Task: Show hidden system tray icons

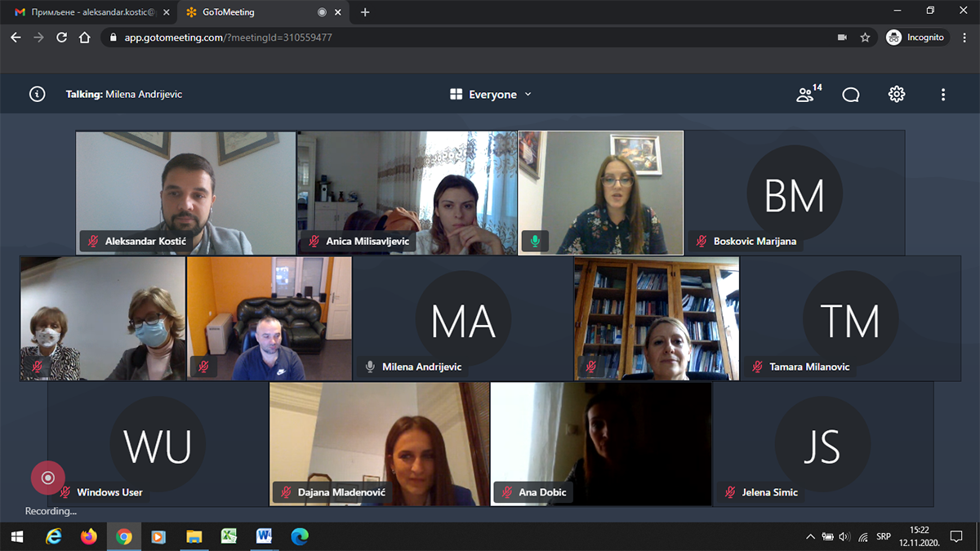Action: pos(810,536)
